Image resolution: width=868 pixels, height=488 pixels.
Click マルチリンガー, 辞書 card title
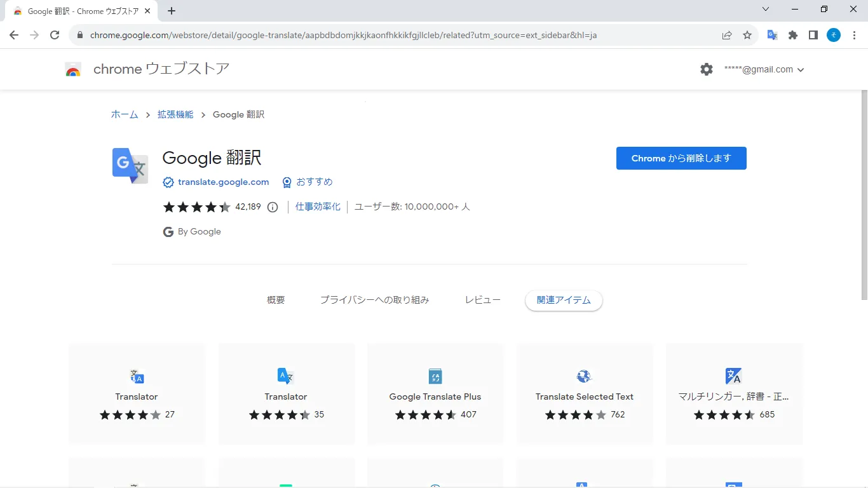734,396
